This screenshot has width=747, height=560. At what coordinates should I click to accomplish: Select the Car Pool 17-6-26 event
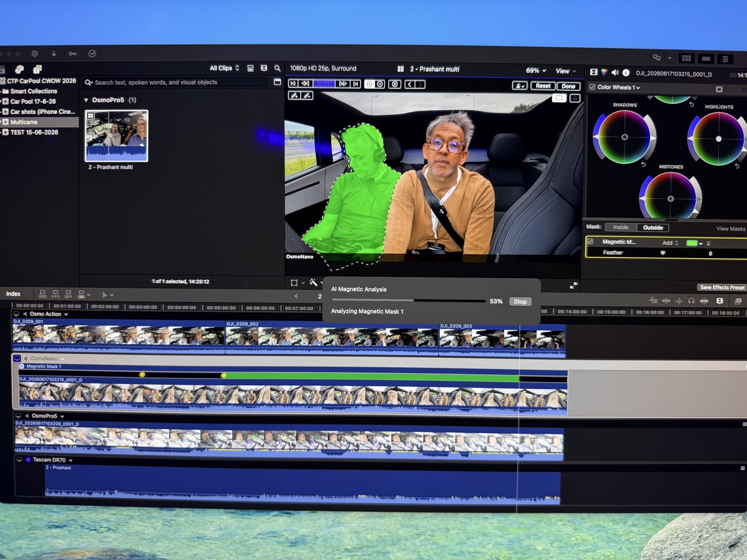click(x=33, y=101)
